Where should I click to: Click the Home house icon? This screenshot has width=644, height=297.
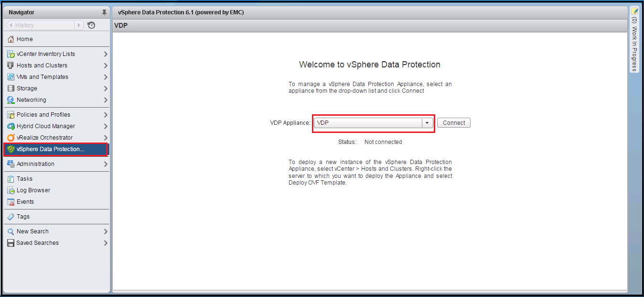11,39
